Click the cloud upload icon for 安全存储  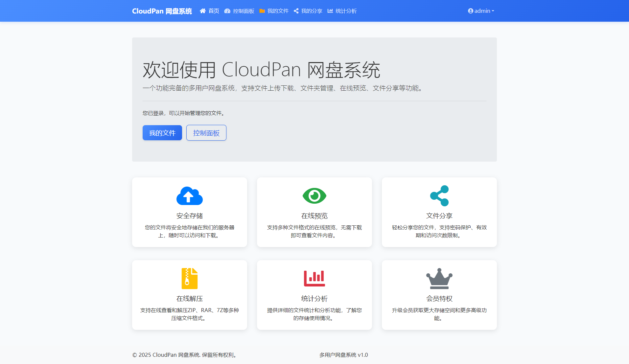coord(190,196)
